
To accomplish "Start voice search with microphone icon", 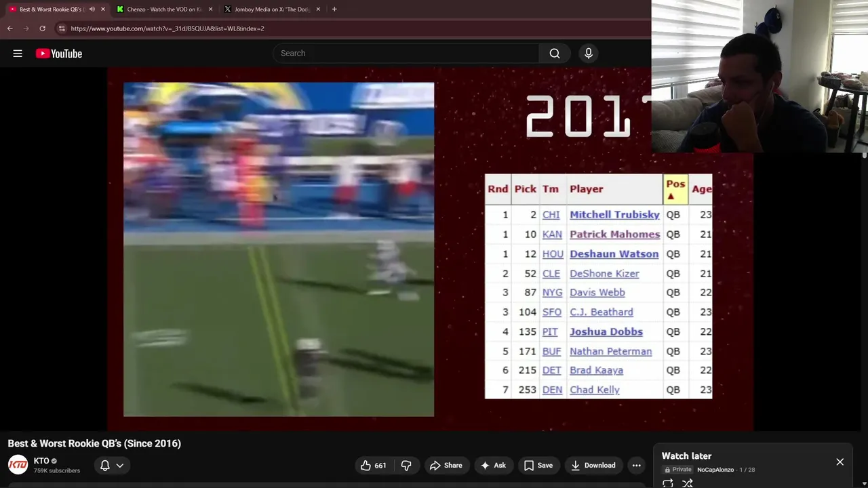I will (589, 54).
